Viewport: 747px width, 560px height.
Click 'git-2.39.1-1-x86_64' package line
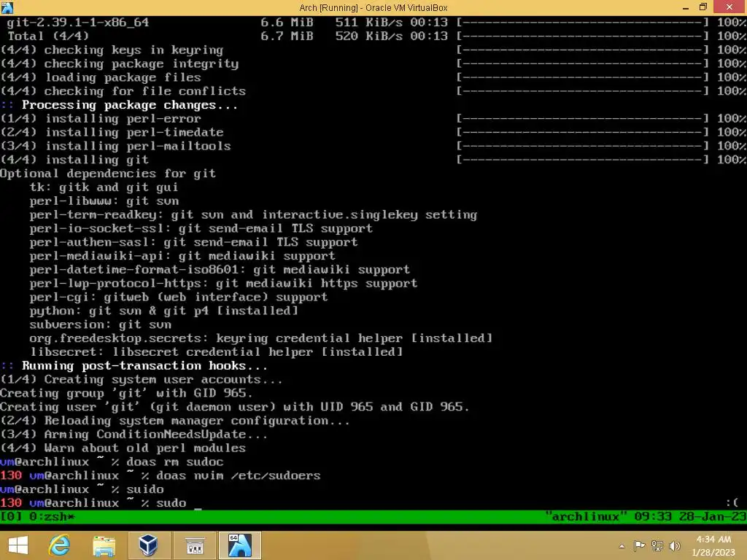77,23
